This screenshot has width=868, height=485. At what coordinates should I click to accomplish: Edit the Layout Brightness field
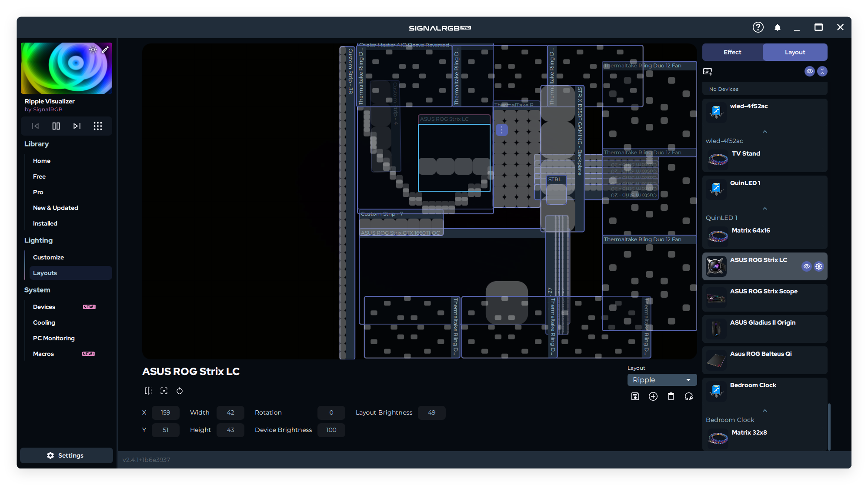(432, 412)
